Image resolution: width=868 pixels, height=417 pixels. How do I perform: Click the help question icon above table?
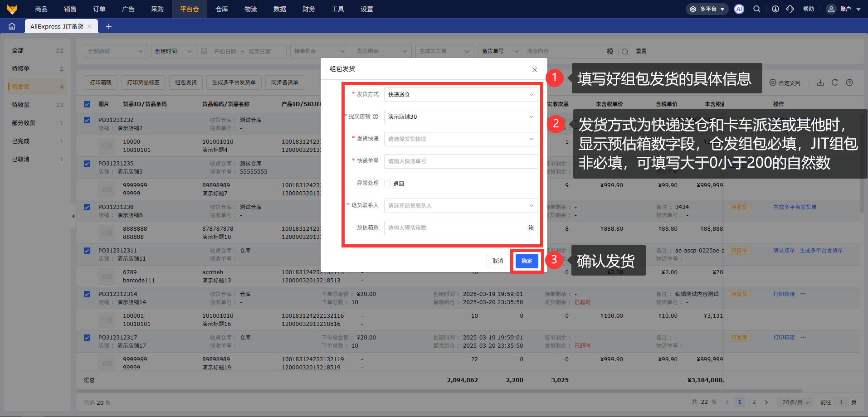[849, 82]
